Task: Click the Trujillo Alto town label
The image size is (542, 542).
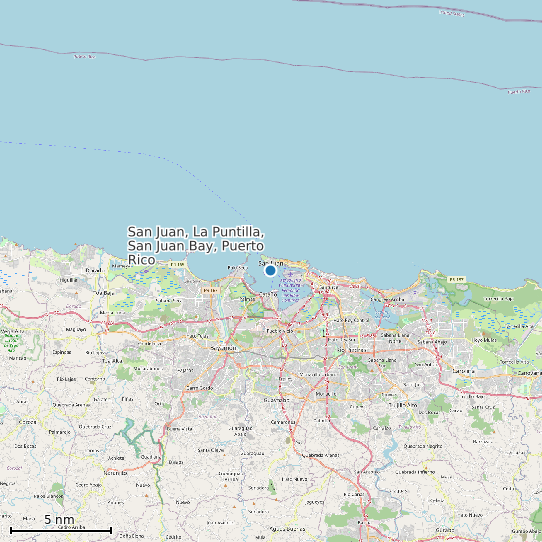Action: pos(403,404)
